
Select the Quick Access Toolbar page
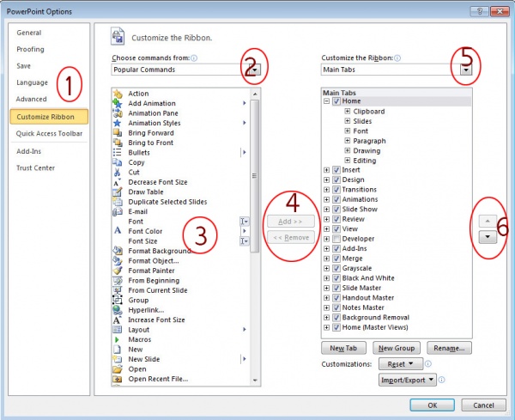point(49,133)
